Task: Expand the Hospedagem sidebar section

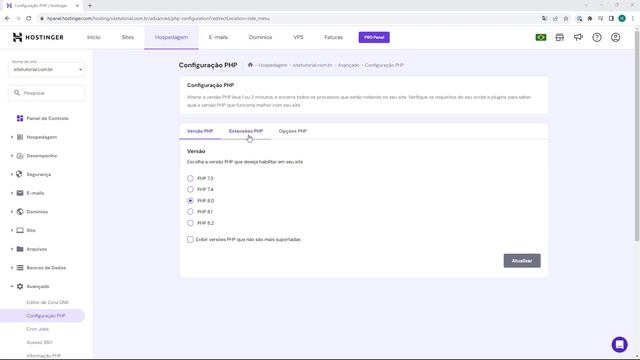Action: [x=11, y=137]
